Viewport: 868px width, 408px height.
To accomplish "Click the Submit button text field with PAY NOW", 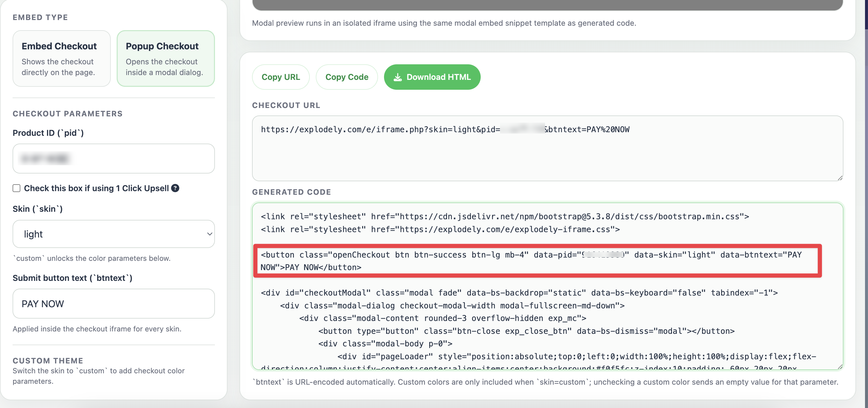I will [x=113, y=304].
